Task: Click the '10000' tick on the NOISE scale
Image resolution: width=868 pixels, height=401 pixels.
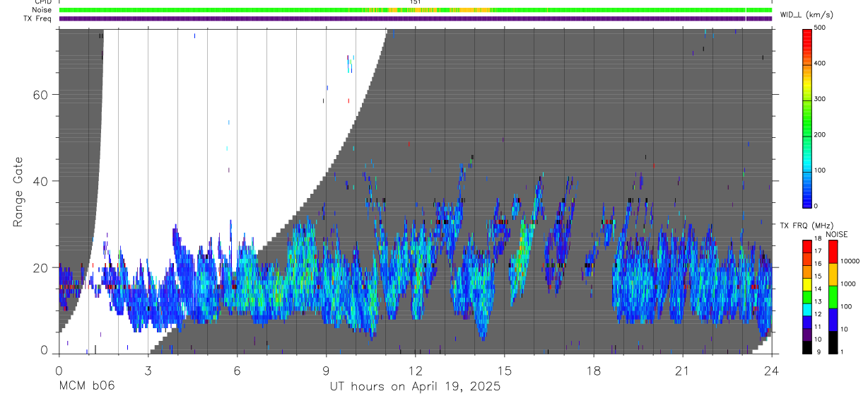Action: [x=850, y=261]
